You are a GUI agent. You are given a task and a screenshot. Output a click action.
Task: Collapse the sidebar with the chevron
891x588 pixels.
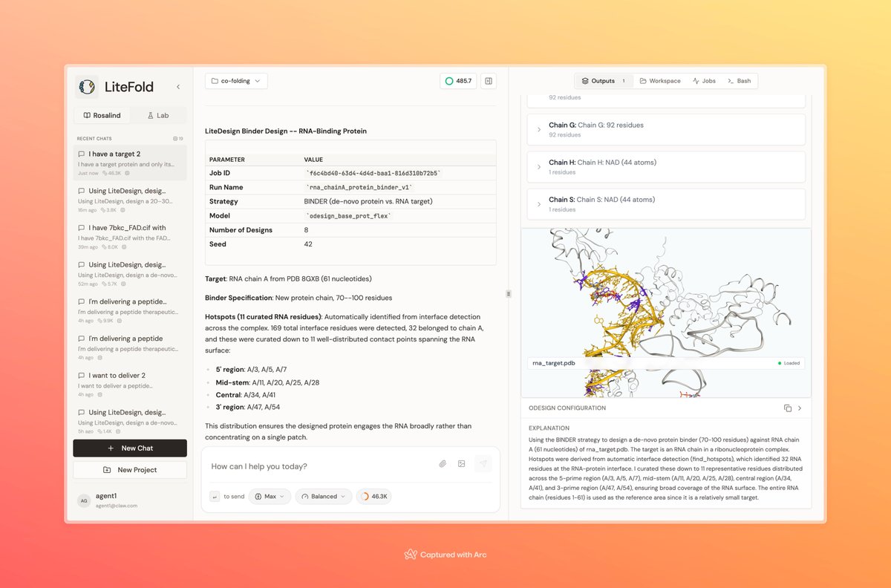[x=178, y=87]
